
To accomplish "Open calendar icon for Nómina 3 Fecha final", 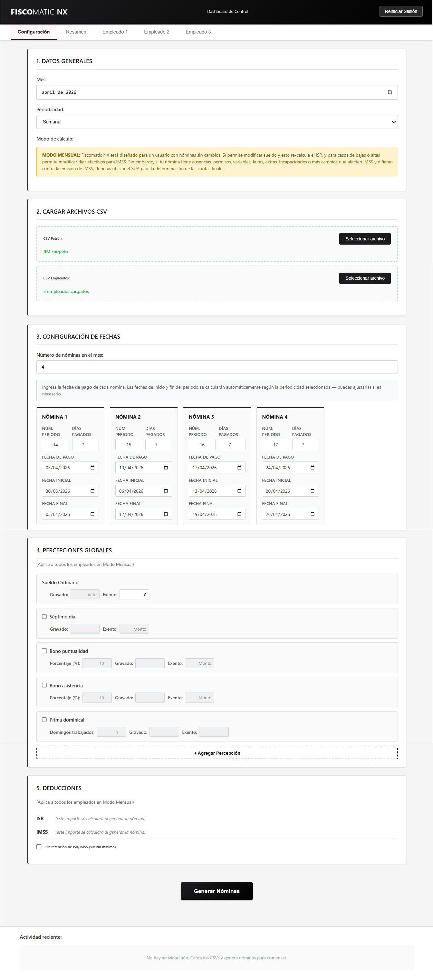I will click(239, 514).
